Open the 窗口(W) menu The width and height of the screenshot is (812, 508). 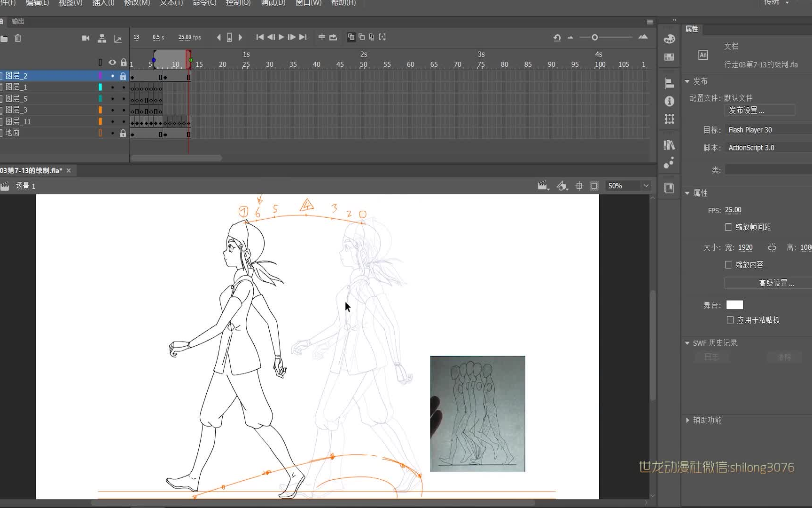coord(308,3)
